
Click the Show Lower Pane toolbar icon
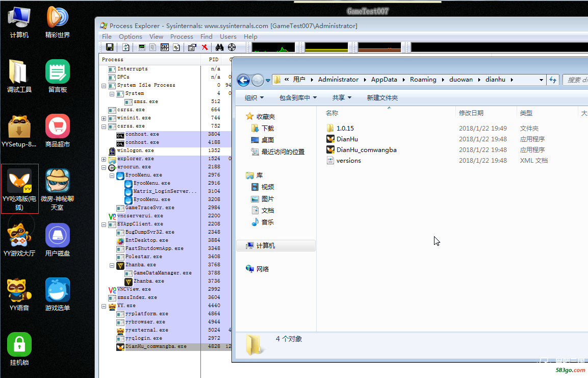pyautogui.click(x=153, y=47)
